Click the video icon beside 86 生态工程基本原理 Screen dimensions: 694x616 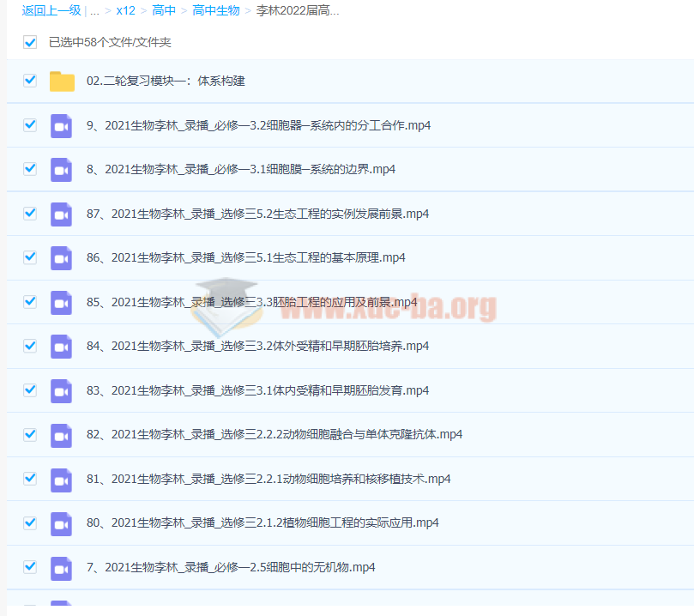[61, 257]
